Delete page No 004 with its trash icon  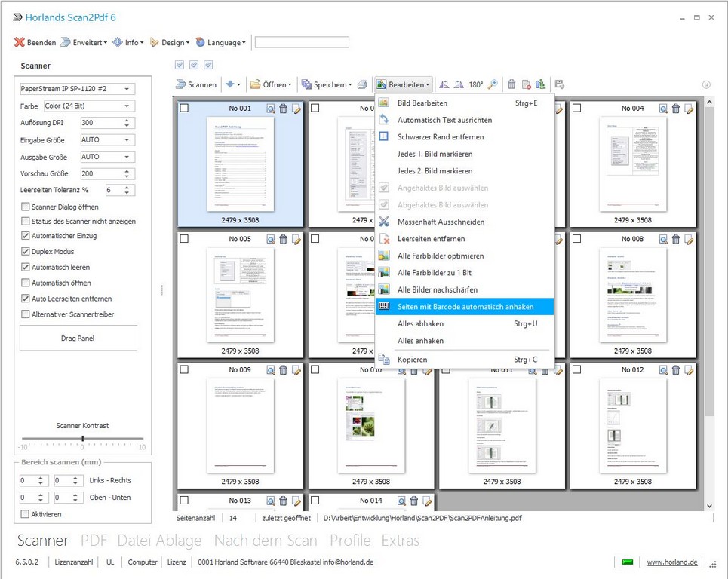676,109
